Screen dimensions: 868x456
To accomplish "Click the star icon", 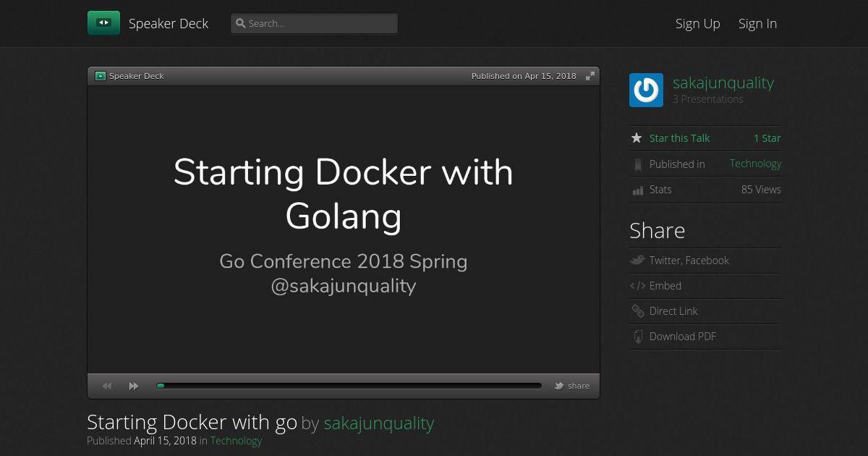I will point(637,138).
